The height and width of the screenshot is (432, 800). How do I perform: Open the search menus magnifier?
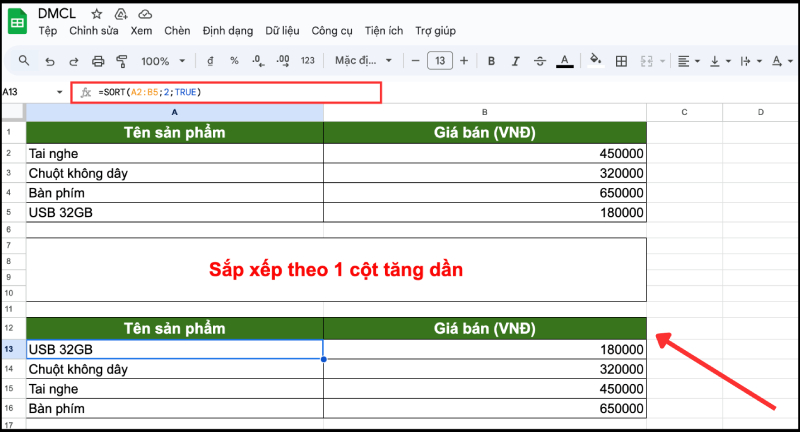coord(23,61)
